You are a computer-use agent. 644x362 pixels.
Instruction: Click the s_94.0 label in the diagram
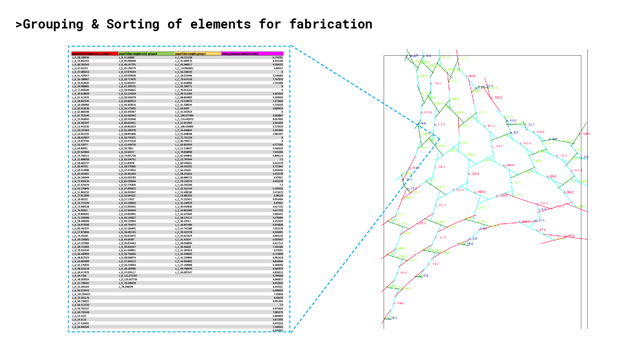pos(471,76)
